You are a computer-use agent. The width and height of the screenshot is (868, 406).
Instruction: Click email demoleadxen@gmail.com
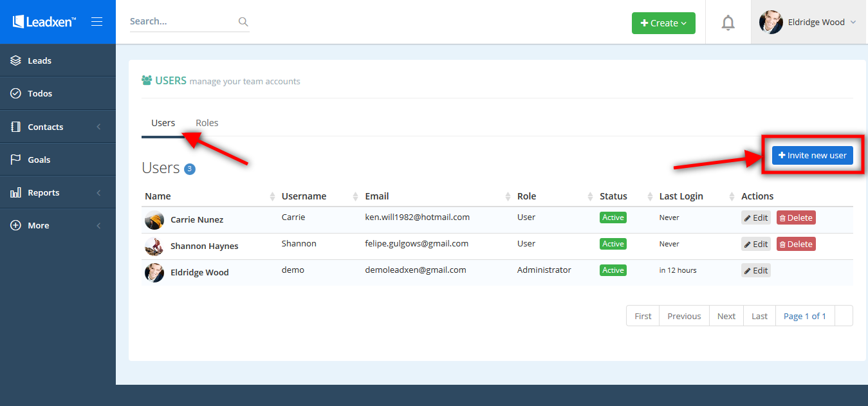(416, 270)
